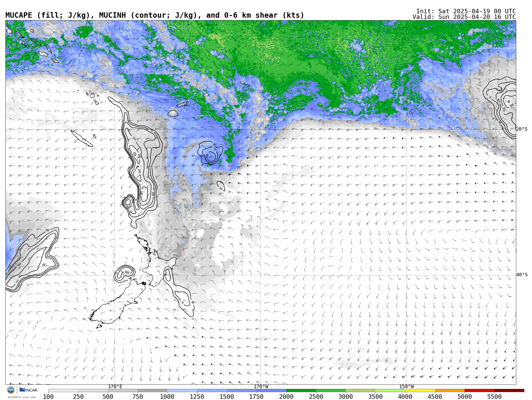
Task: Select the orange 4500–5000 colorbar segment
Action: point(450,391)
